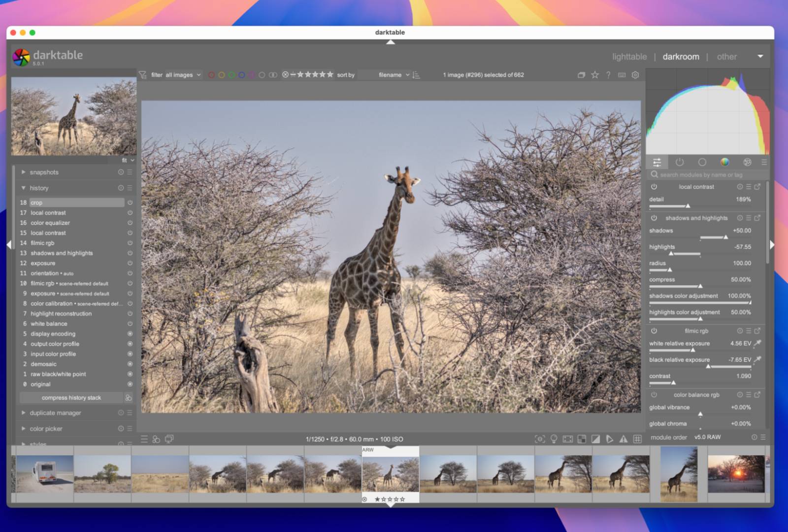The width and height of the screenshot is (788, 532).
Task: Show the active modules group
Action: click(x=680, y=162)
